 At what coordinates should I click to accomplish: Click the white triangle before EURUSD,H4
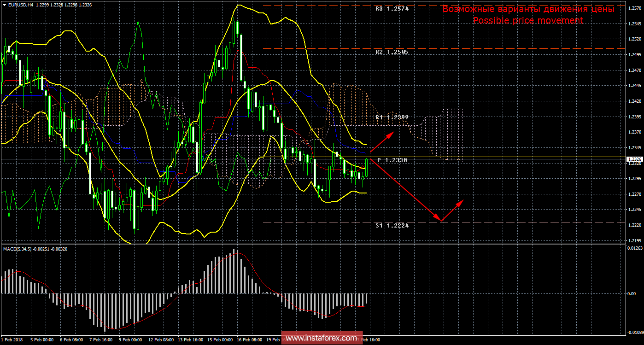coord(3,4)
